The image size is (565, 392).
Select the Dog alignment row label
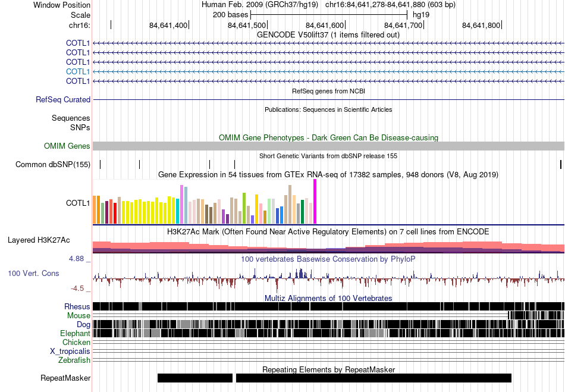click(x=83, y=325)
